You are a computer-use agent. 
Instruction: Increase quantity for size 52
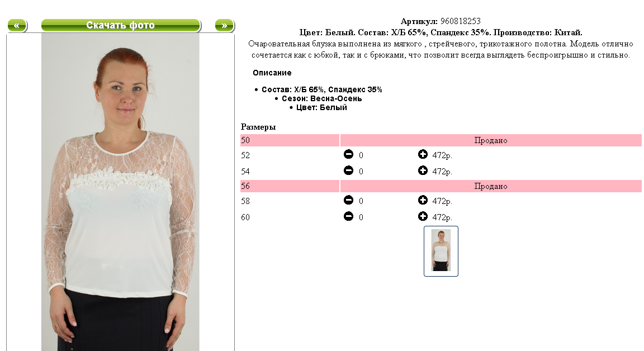coord(423,154)
